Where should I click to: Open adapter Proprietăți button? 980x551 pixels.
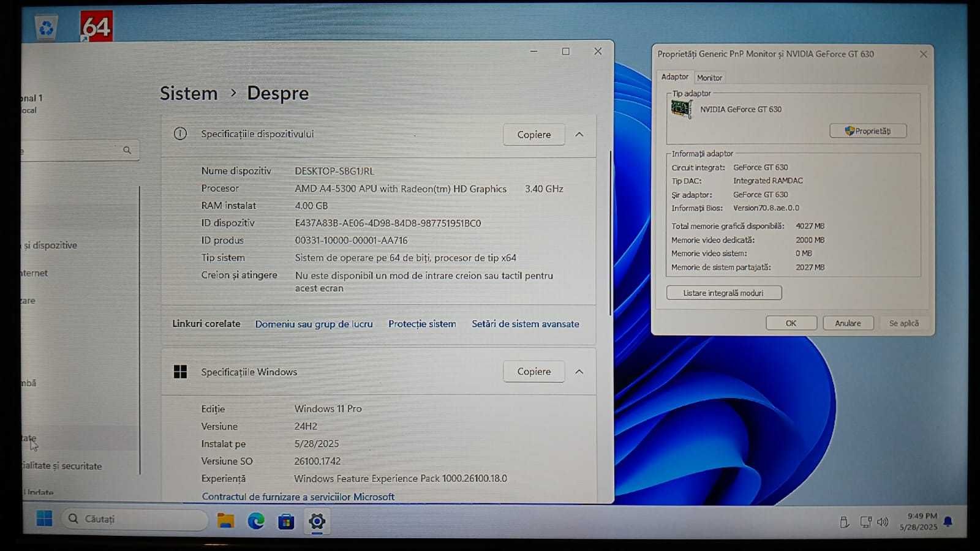click(868, 131)
